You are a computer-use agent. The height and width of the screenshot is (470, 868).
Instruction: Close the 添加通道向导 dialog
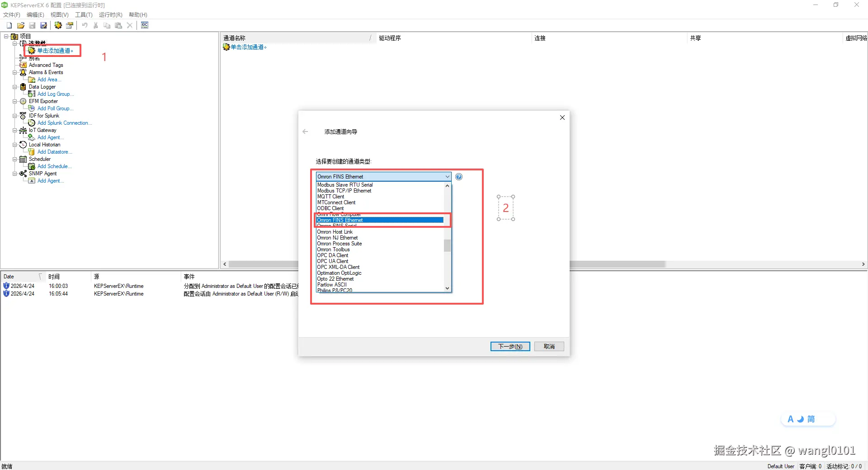(x=562, y=117)
